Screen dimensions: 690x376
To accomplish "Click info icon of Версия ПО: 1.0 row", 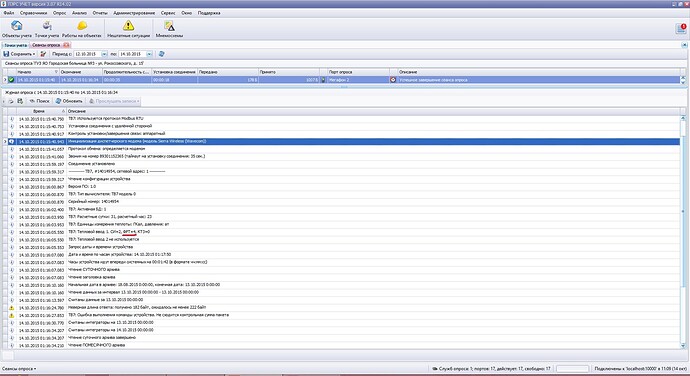I will (11, 187).
